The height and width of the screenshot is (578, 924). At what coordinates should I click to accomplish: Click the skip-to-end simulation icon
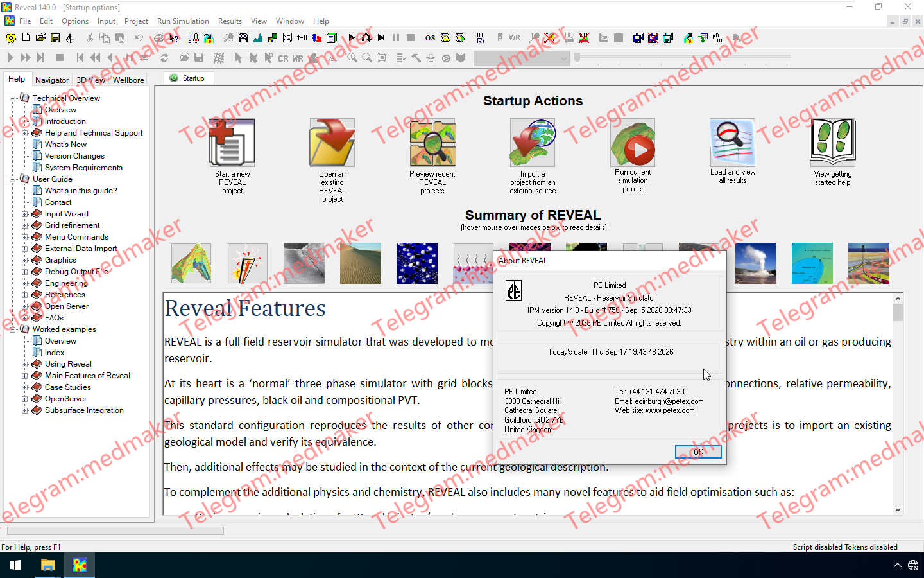tap(381, 38)
